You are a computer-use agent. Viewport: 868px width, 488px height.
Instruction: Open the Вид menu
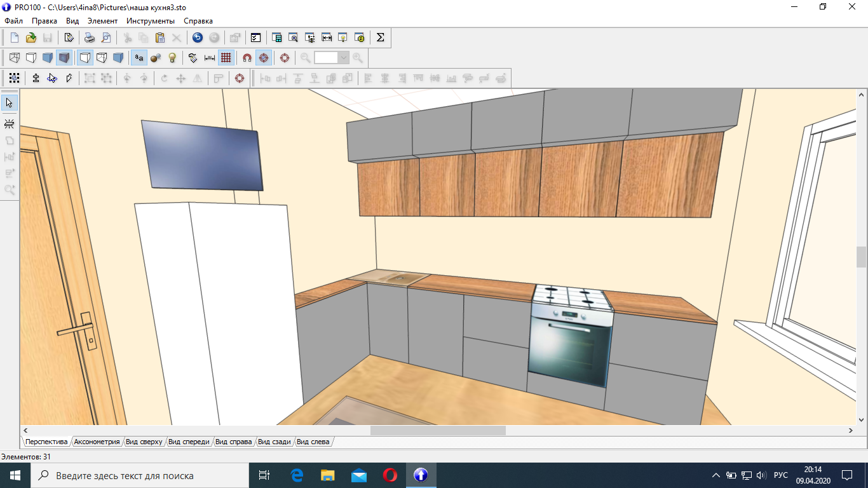pos(72,21)
